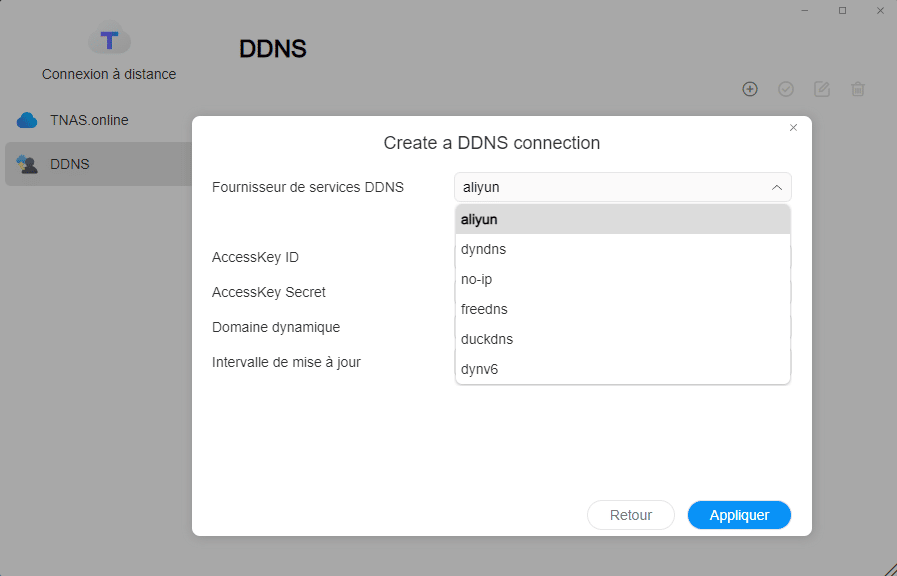The image size is (897, 576).
Task: Click the DDNS sidebar icon
Action: (x=27, y=164)
